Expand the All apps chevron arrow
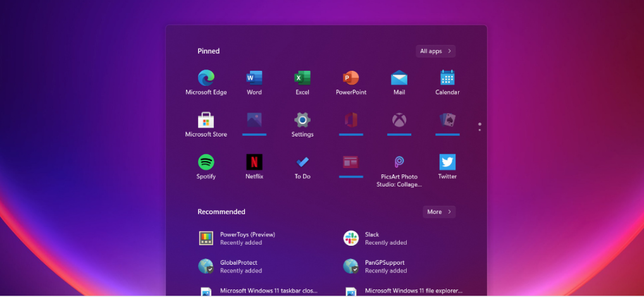The image size is (644, 297). click(x=449, y=51)
